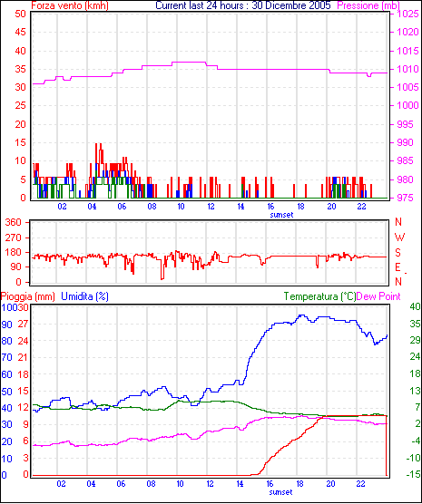Click the 'S' compass direction label
The image size is (422, 504).
[x=398, y=253]
